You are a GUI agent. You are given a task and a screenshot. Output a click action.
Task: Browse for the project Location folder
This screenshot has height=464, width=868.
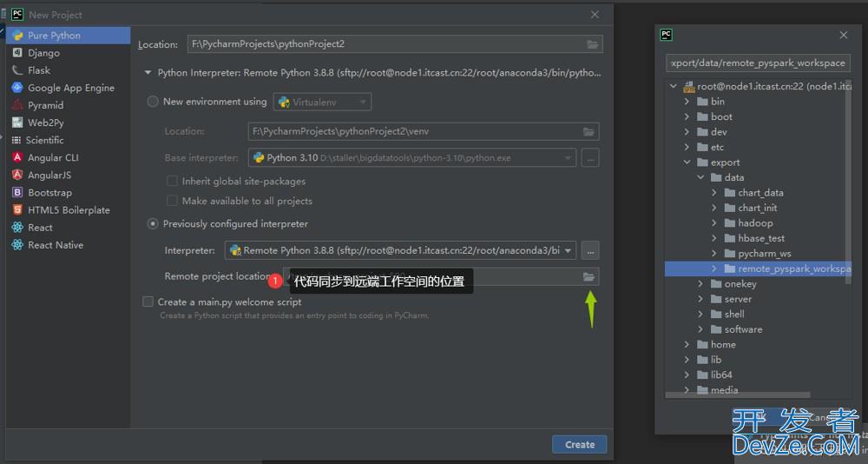[592, 44]
